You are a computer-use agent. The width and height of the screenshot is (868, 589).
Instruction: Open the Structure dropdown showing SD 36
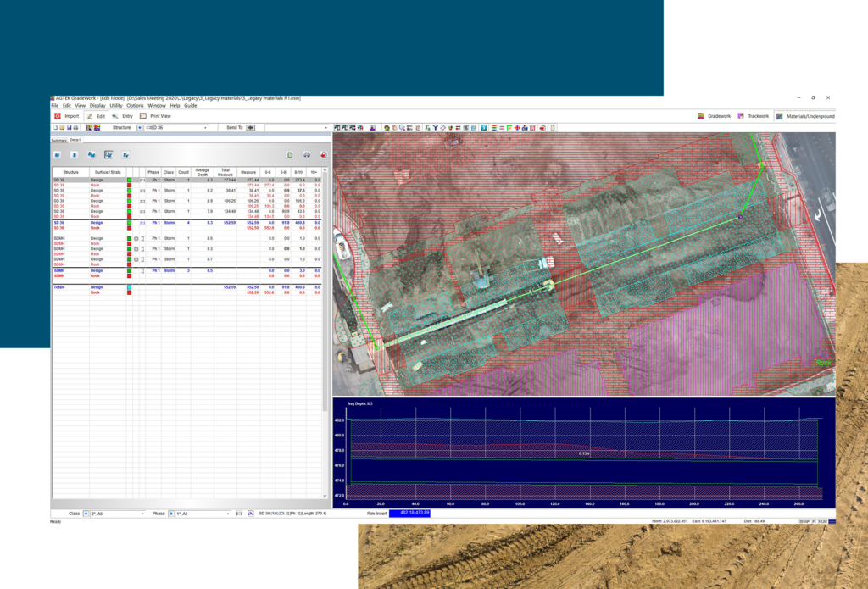204,127
